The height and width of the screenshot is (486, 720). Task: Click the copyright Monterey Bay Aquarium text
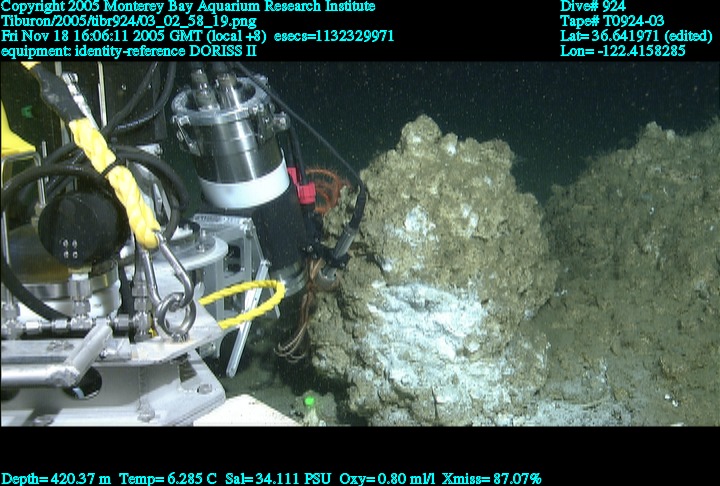pos(188,7)
